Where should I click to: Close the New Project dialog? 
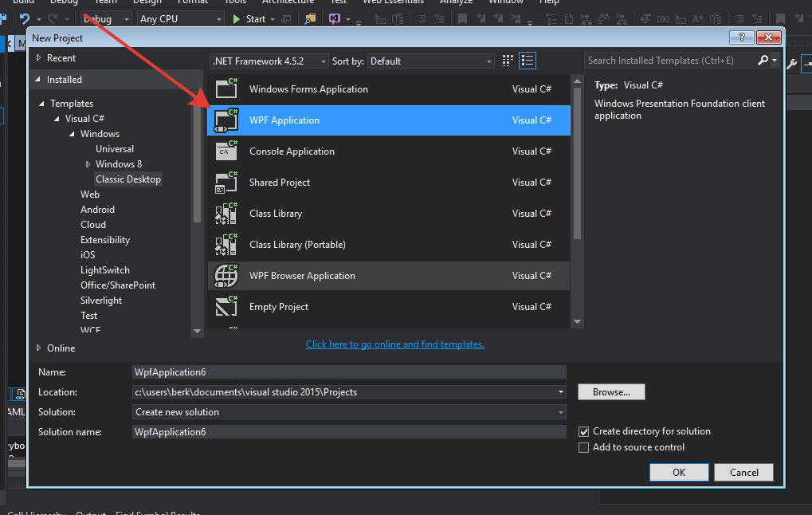coord(768,37)
